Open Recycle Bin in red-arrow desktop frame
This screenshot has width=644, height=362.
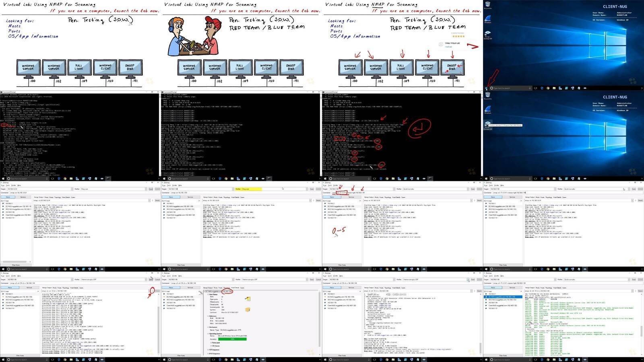(x=487, y=5)
